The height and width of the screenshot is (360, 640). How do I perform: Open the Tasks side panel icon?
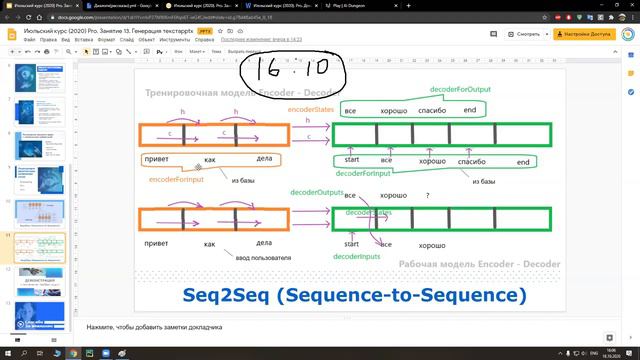click(x=631, y=92)
